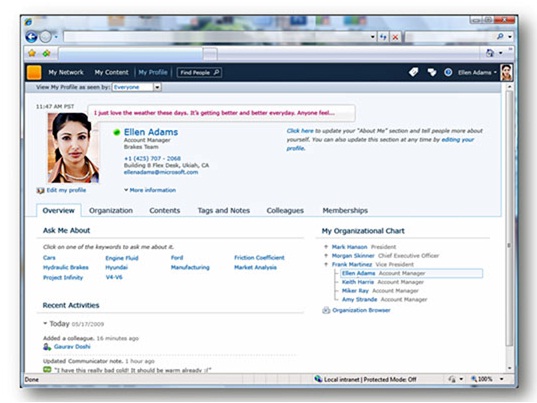This screenshot has width=537, height=403.
Task: Click the small user photo in header
Action: [x=506, y=72]
